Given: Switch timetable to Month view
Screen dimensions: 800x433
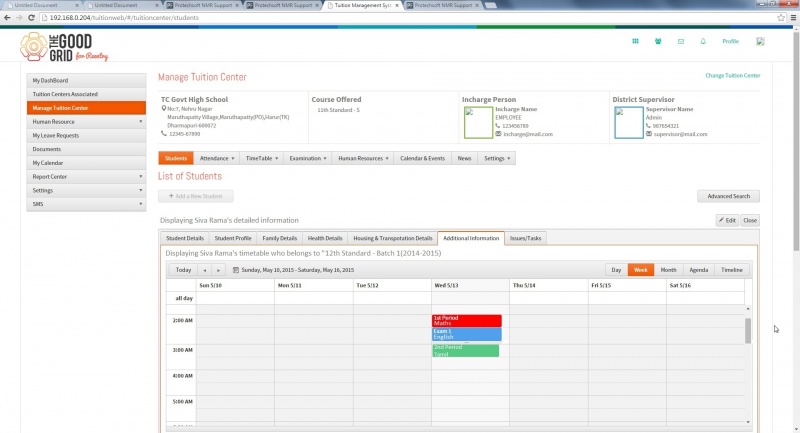Looking at the screenshot, I should click(668, 270).
